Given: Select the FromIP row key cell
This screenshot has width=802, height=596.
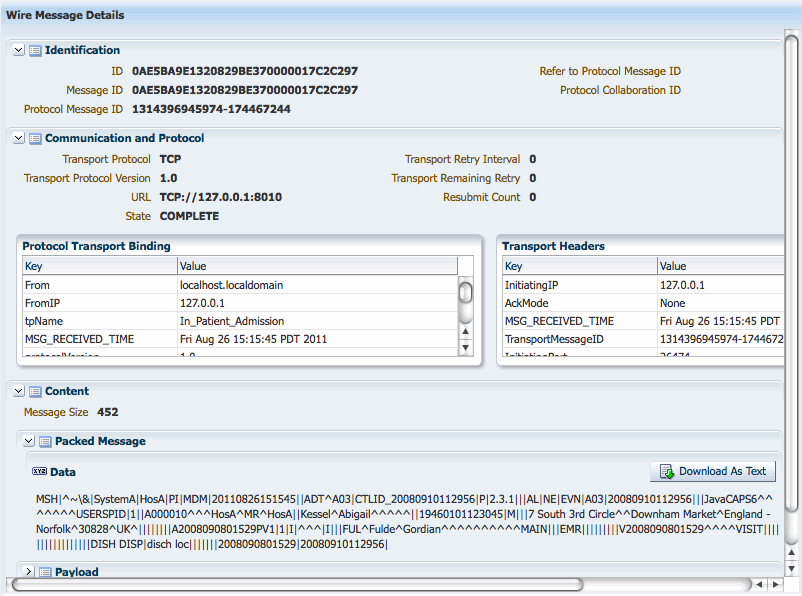Looking at the screenshot, I should pos(100,303).
